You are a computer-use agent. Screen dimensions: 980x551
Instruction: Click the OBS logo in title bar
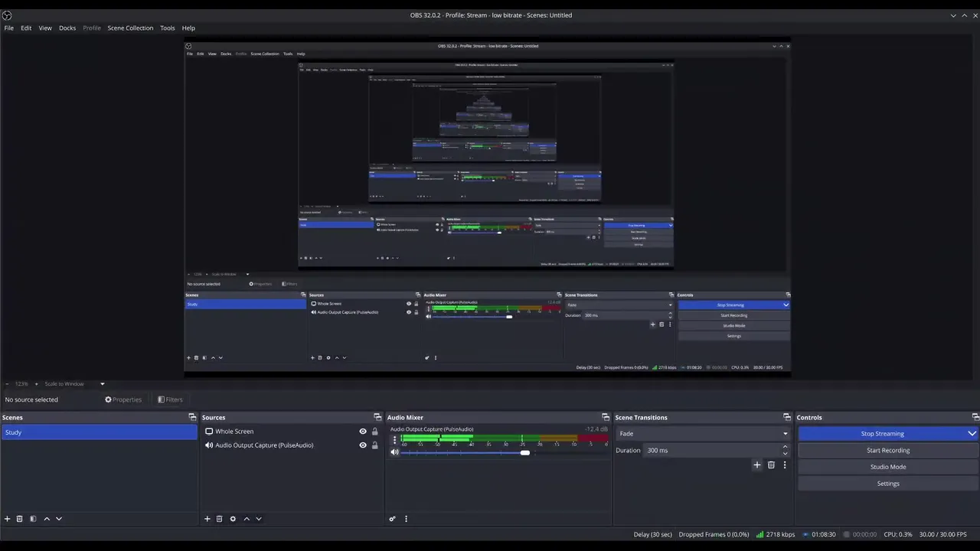(x=7, y=15)
